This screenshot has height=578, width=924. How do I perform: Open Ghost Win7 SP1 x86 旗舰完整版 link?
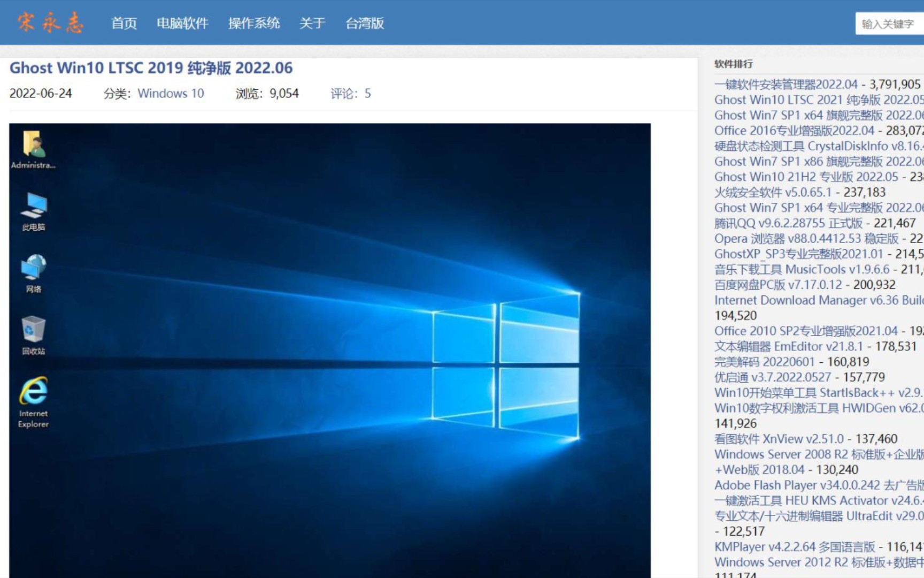click(x=819, y=162)
